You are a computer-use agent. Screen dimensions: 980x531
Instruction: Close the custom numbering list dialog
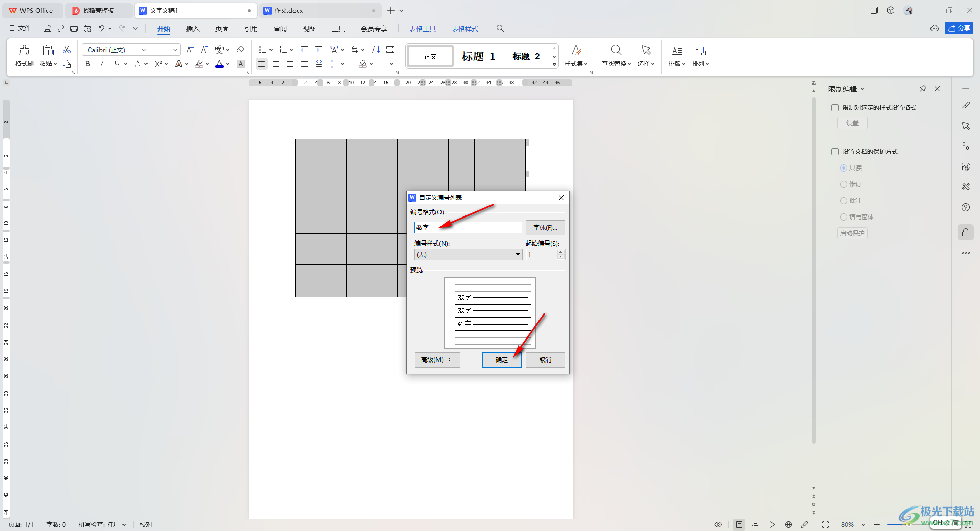(x=561, y=198)
